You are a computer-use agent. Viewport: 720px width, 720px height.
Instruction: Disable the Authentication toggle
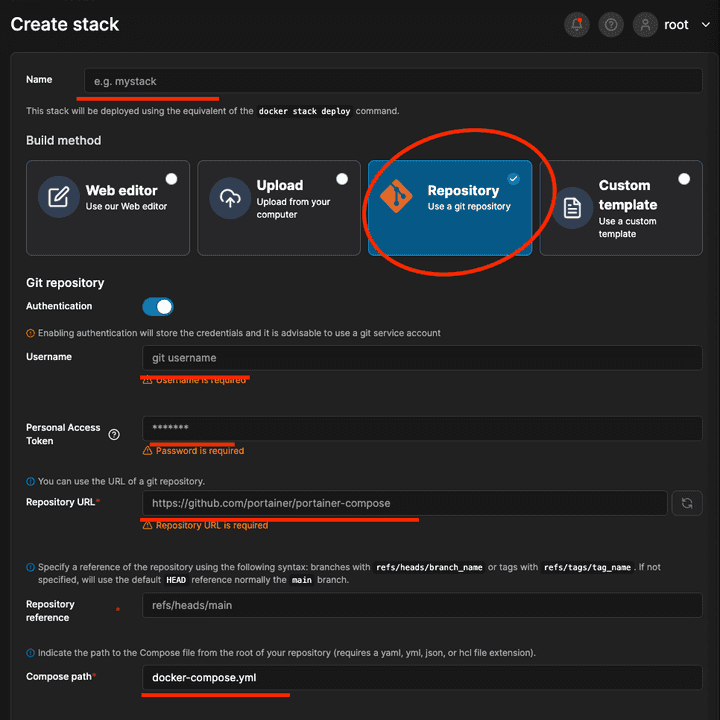pos(158,307)
